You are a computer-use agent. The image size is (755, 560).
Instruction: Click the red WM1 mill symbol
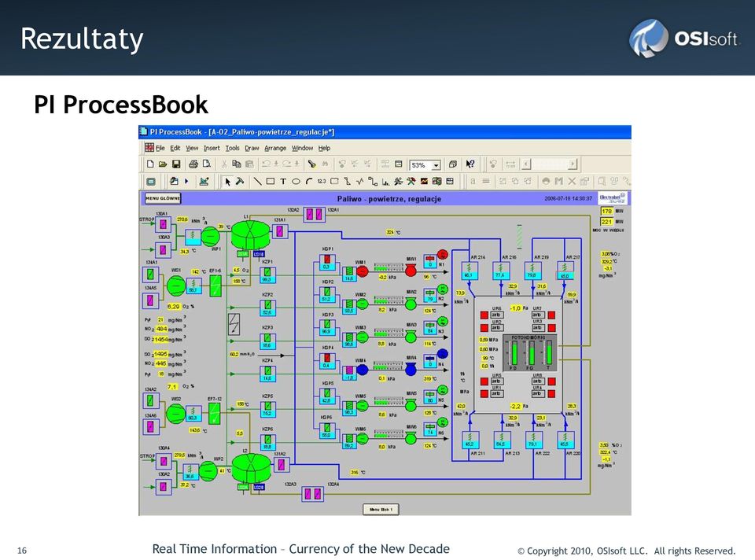pos(362,271)
